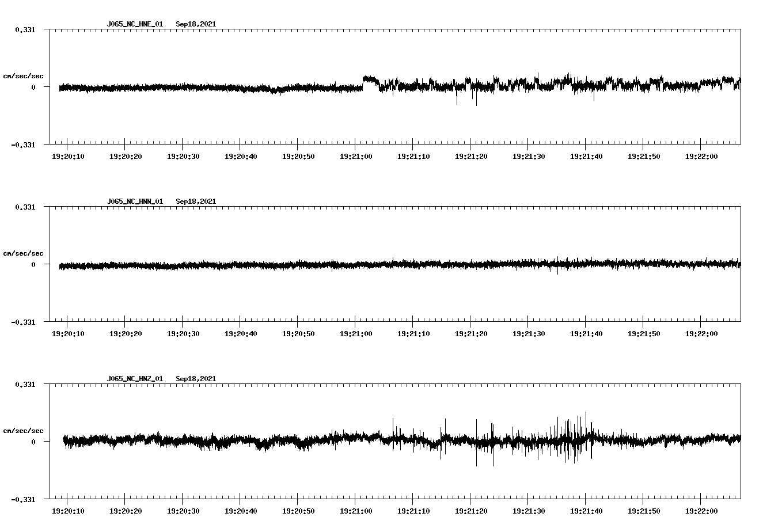The width and height of the screenshot is (782, 532).
Task: Select 19:22:00 tick label beneath HNN plot
Action: 701,334
